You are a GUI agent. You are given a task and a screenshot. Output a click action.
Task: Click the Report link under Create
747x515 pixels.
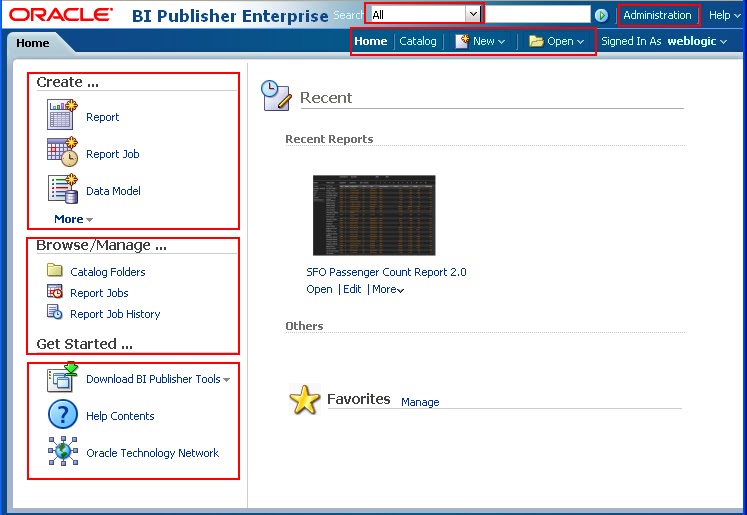102,117
